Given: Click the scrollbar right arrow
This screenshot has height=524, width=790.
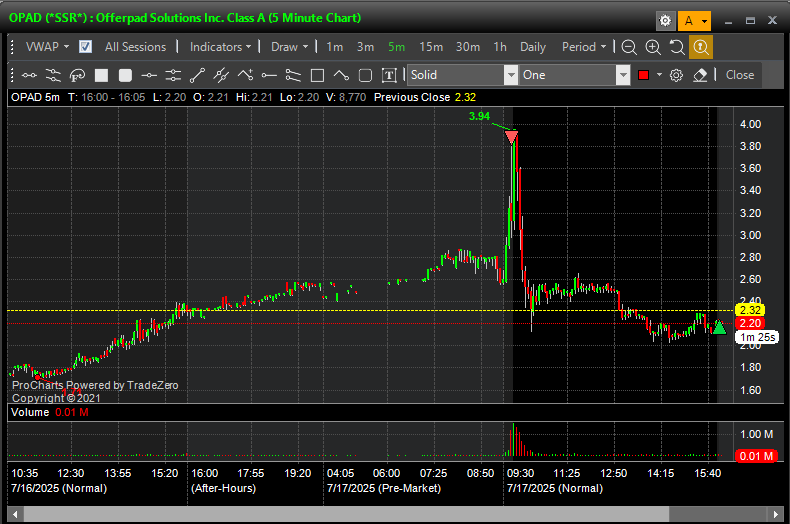Looking at the screenshot, I should click(775, 514).
